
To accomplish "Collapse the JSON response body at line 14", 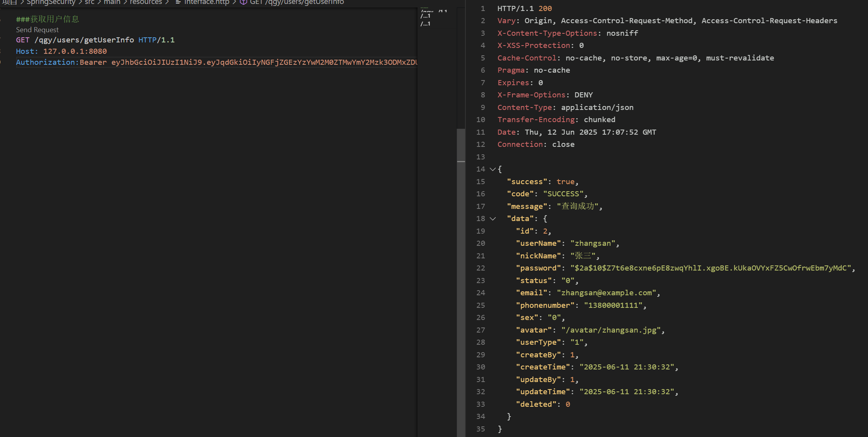I will point(493,169).
